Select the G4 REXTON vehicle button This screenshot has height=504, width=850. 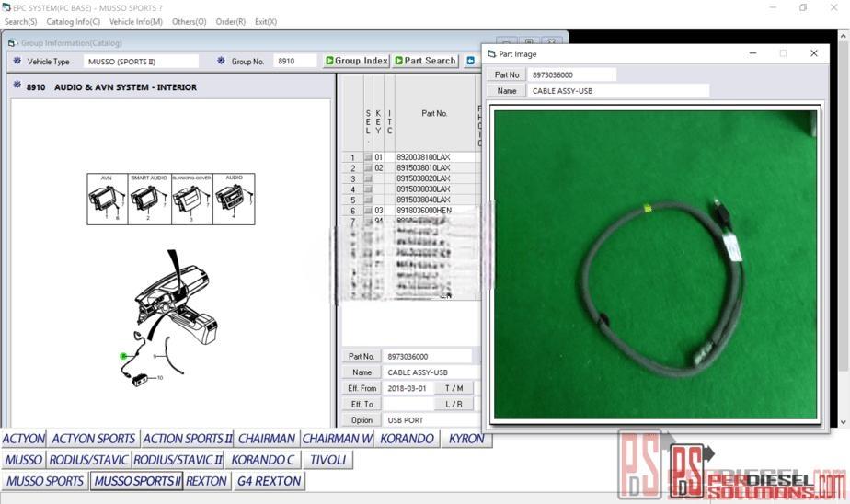tap(269, 481)
